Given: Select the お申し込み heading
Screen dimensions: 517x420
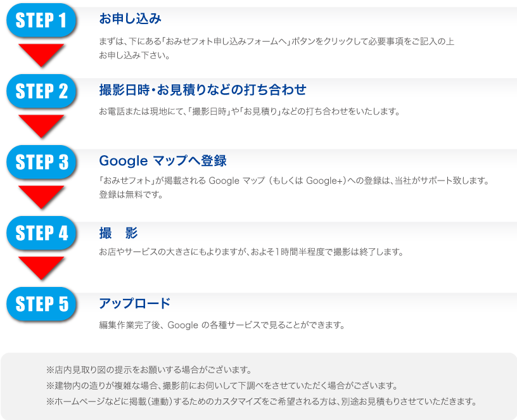Looking at the screenshot, I should coord(131,18).
